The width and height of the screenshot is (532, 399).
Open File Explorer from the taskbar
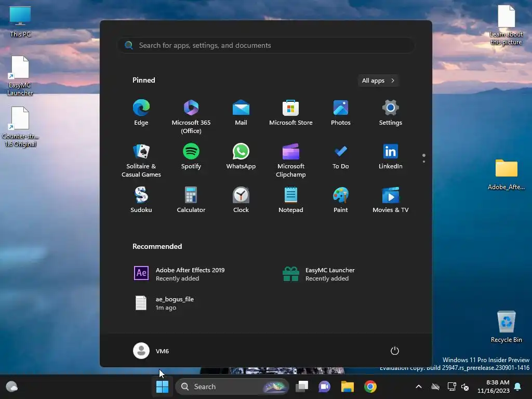point(348,387)
